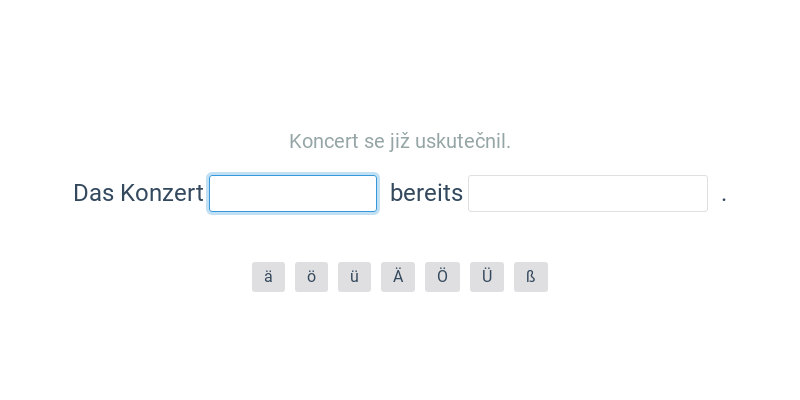
Task: Insert the ß eszett character
Action: (531, 277)
